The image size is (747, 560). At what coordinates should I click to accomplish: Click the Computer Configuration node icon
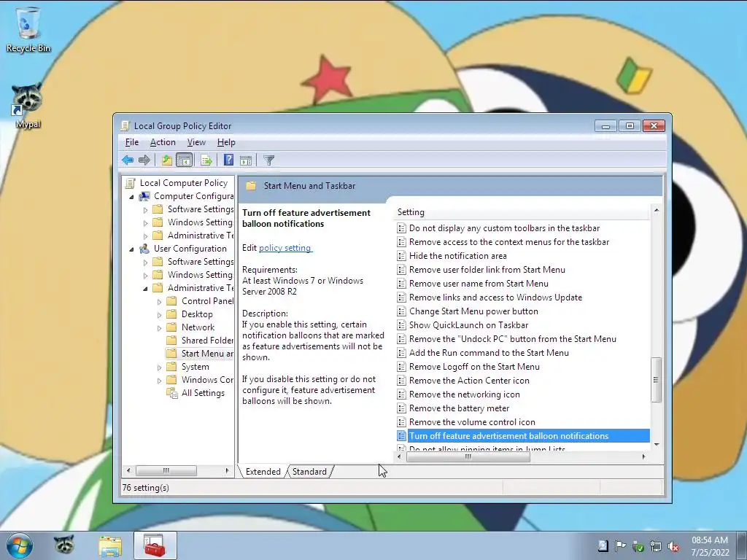(x=144, y=196)
